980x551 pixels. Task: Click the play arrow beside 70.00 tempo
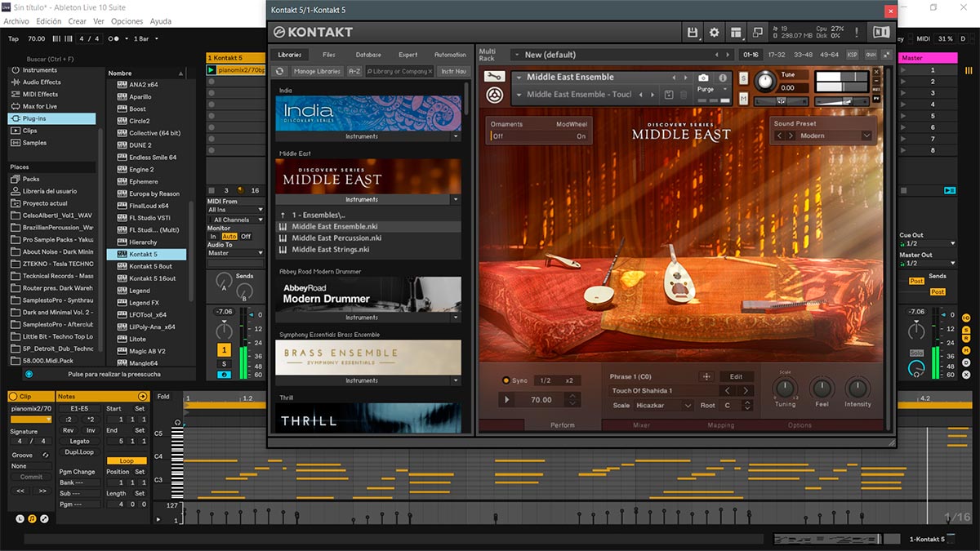[508, 400]
